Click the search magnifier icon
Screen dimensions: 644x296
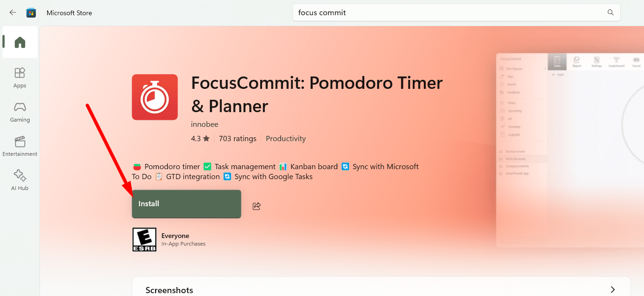[x=611, y=13]
